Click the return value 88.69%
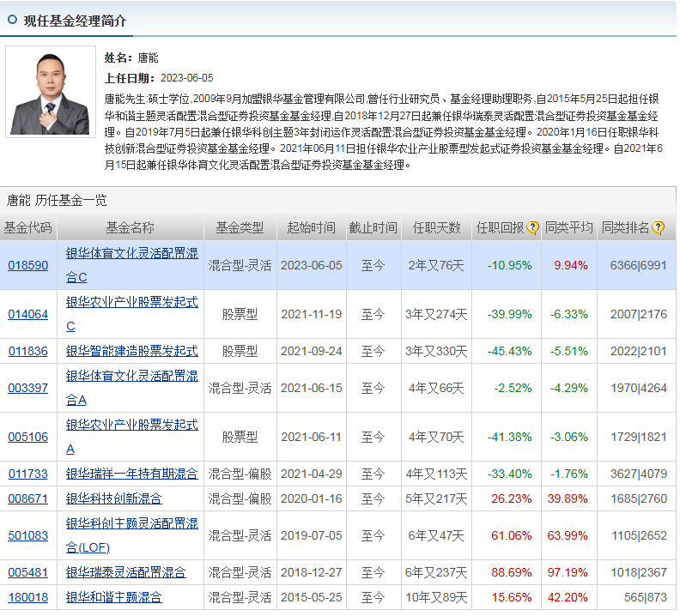The image size is (680, 616). (x=512, y=572)
